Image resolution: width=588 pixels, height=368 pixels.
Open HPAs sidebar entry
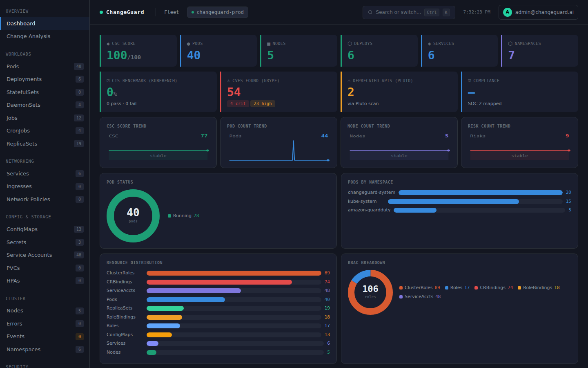tap(45, 280)
